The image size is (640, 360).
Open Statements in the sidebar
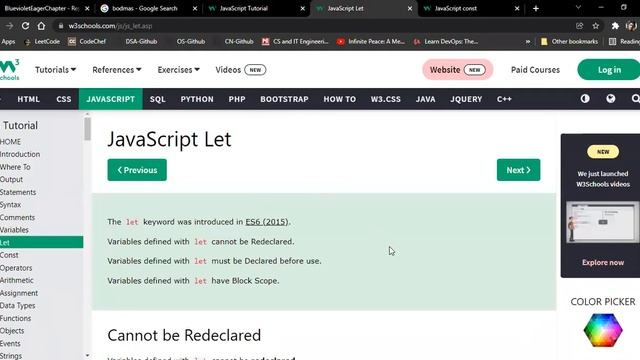pos(18,192)
